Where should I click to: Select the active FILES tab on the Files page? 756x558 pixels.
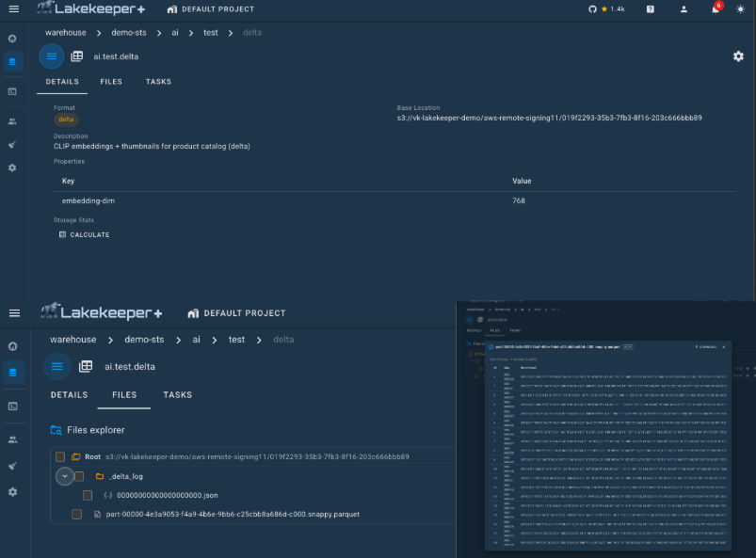[x=124, y=395]
